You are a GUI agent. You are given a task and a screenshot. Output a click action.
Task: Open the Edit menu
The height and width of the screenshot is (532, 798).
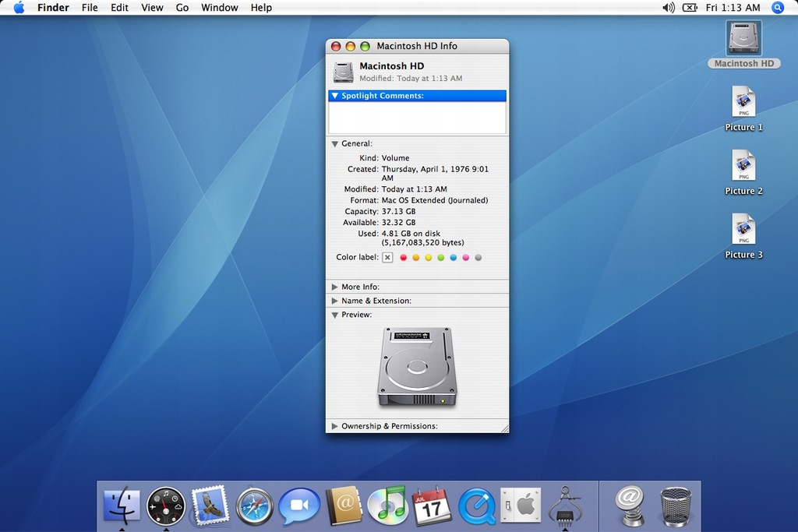(119, 8)
